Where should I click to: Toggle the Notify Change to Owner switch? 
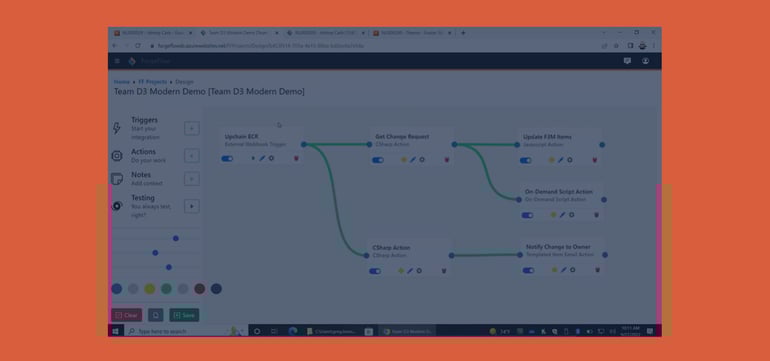[x=528, y=270]
